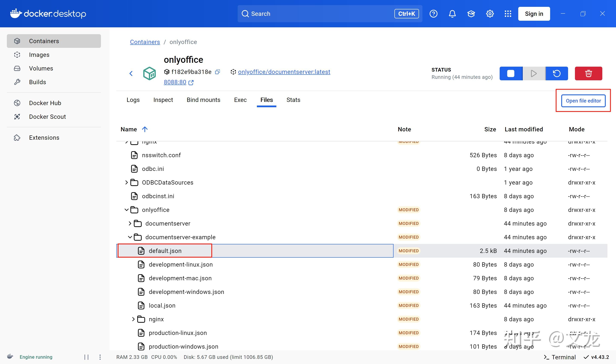Collapse the documentserver-example folder
This screenshot has width=616, height=364.
click(x=130, y=237)
